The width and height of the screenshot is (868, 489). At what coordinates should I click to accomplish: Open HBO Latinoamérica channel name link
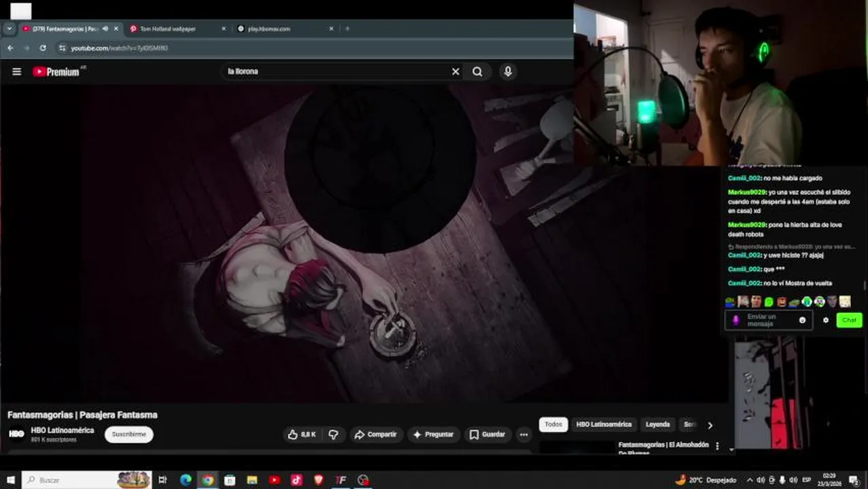click(62, 431)
